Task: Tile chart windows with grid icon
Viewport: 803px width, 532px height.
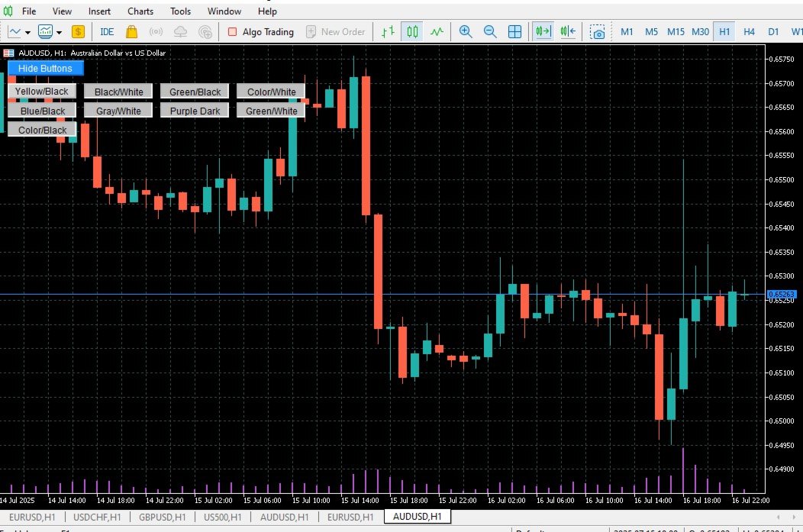Action: pos(514,32)
